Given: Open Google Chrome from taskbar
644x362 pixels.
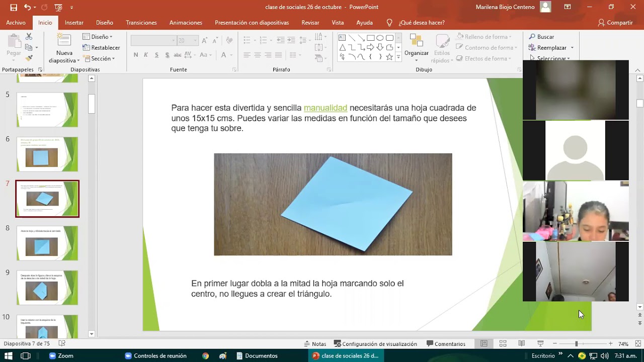Looking at the screenshot, I should pyautogui.click(x=205, y=355).
